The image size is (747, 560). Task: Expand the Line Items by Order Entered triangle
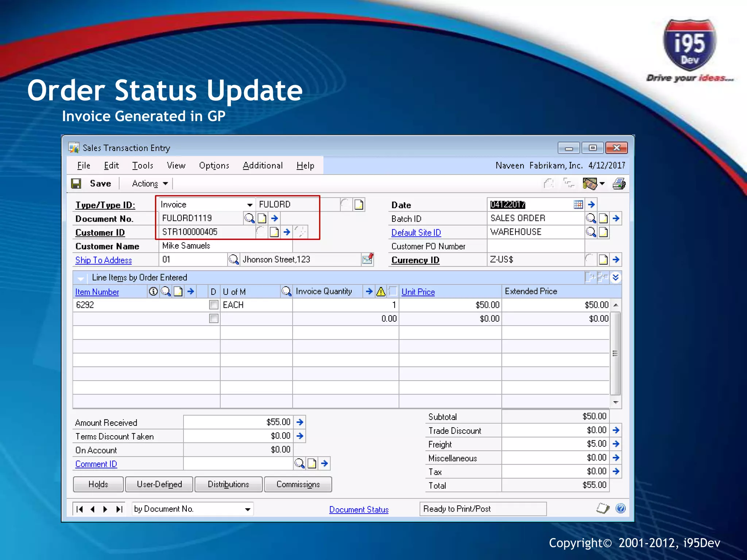pos(81,279)
